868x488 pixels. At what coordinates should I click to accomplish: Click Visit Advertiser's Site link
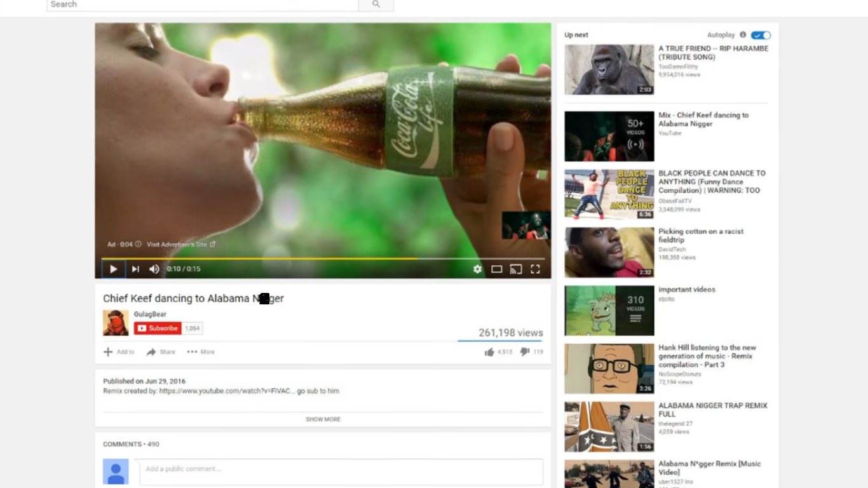pyautogui.click(x=181, y=244)
